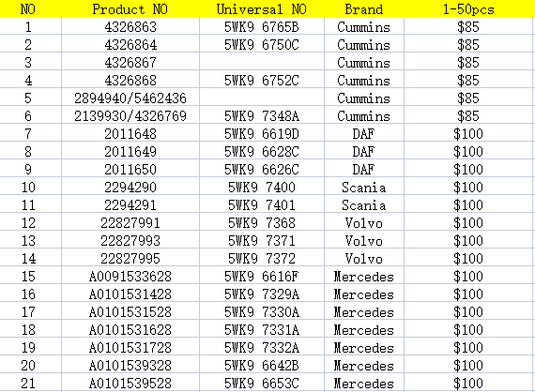Select the 'NO' header cell
This screenshot has height=392, width=535.
click(28, 9)
